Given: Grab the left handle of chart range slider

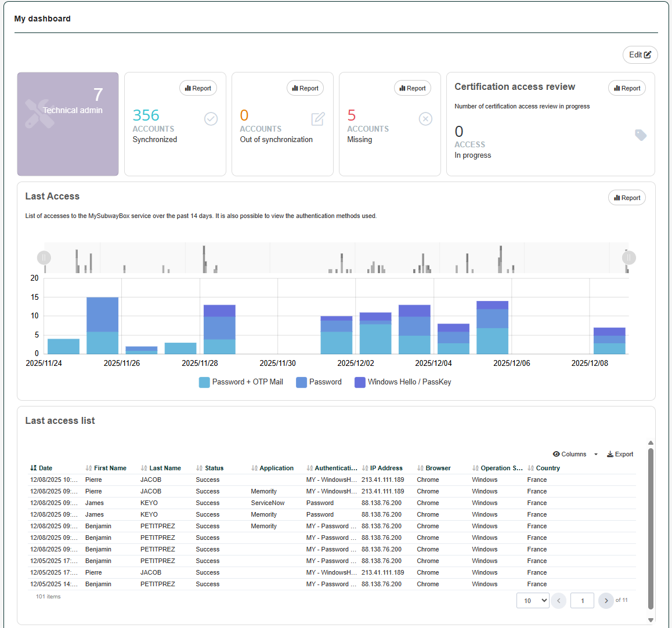Looking at the screenshot, I should 44,257.
